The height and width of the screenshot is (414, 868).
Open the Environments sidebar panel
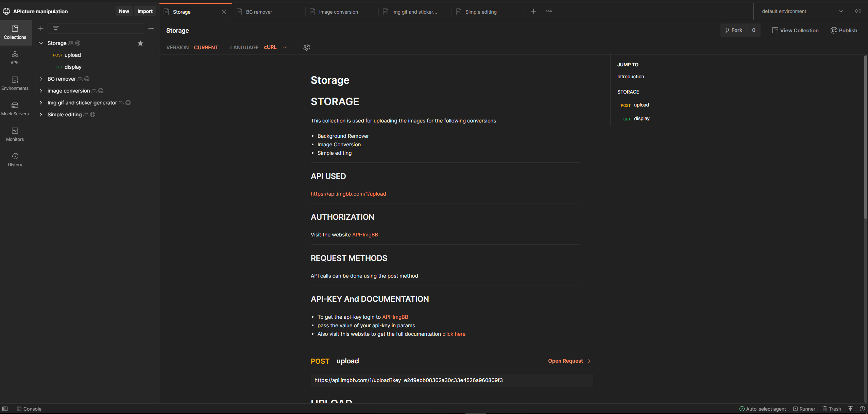(x=15, y=83)
